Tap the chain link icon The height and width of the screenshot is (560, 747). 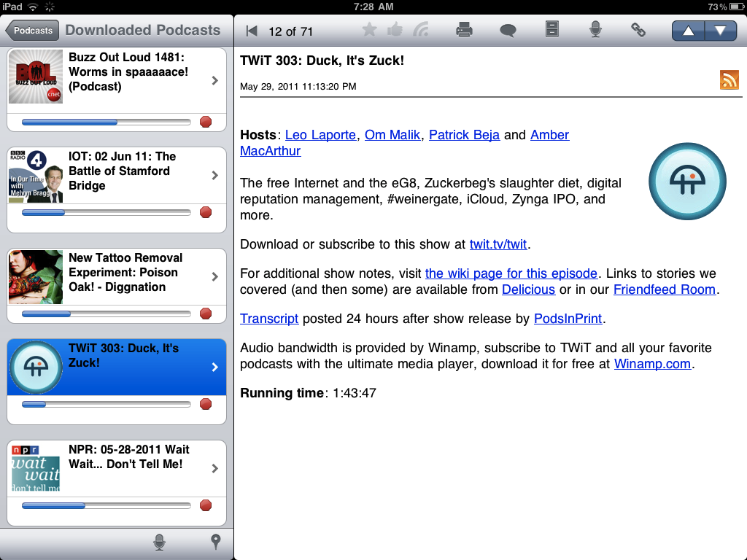(638, 30)
